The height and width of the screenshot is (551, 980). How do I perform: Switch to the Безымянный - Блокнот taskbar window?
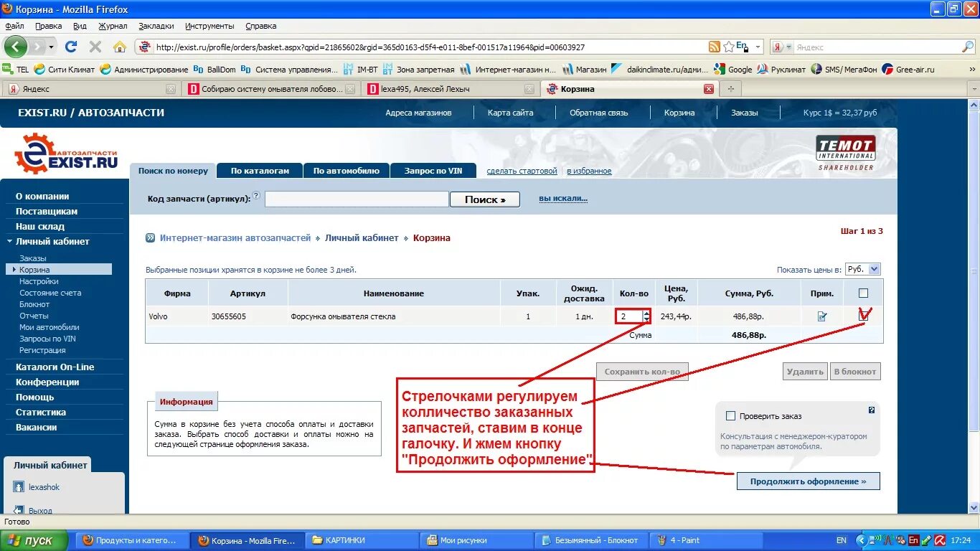click(592, 540)
